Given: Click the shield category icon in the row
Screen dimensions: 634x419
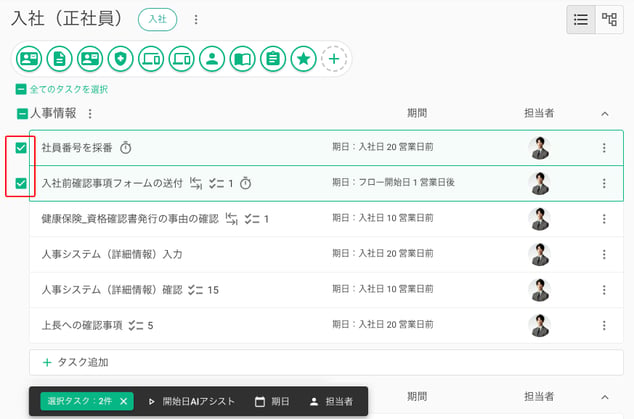Looking at the screenshot, I should coord(120,59).
